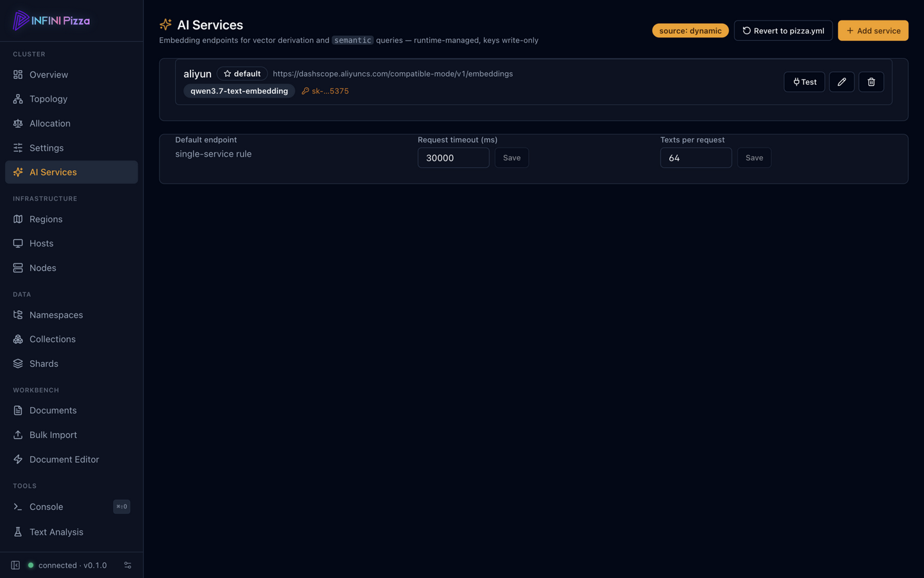Launch Document Editor
This screenshot has height=578, width=924.
click(x=71, y=459)
